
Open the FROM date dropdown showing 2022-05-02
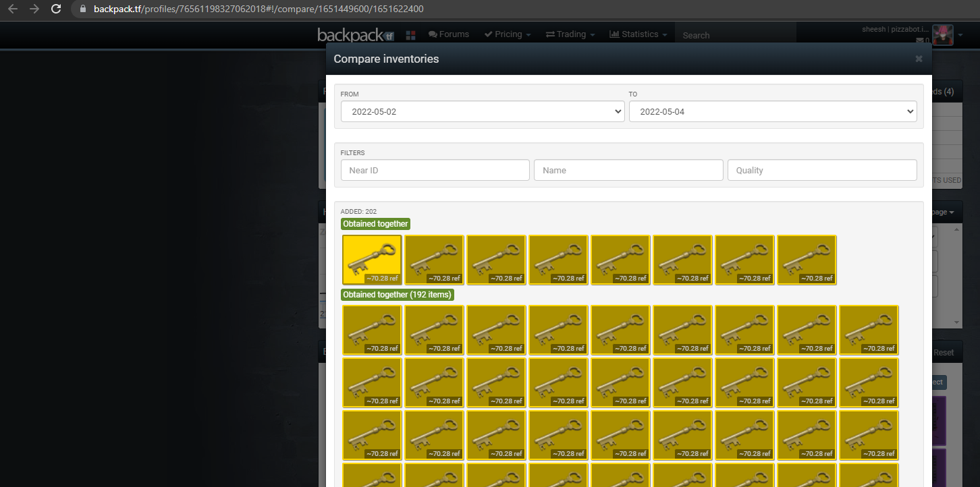point(483,111)
